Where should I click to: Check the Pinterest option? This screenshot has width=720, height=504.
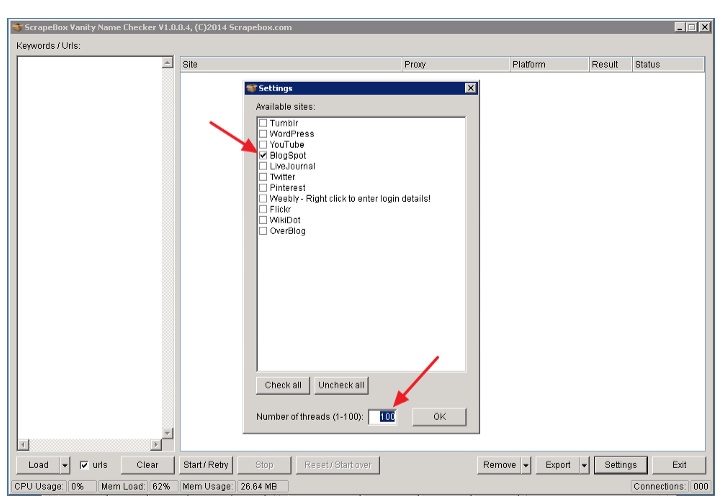point(263,188)
